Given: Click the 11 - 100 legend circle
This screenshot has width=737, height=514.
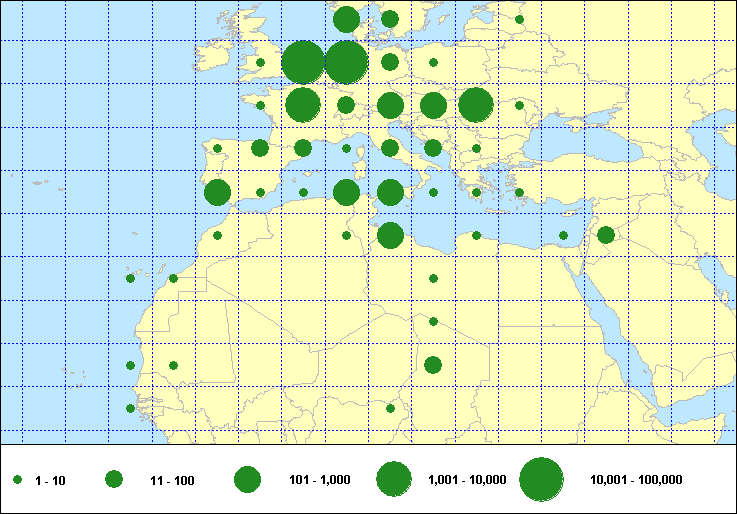Looking at the screenshot, I should point(114,480).
